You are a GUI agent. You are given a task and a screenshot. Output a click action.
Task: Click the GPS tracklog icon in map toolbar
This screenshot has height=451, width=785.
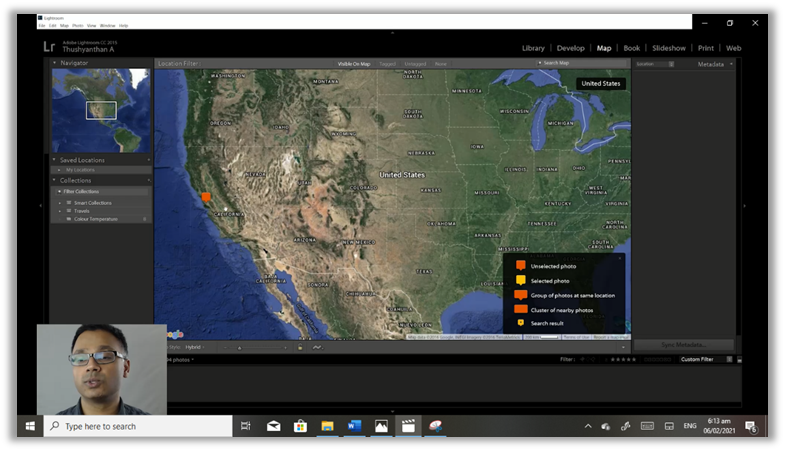[317, 347]
